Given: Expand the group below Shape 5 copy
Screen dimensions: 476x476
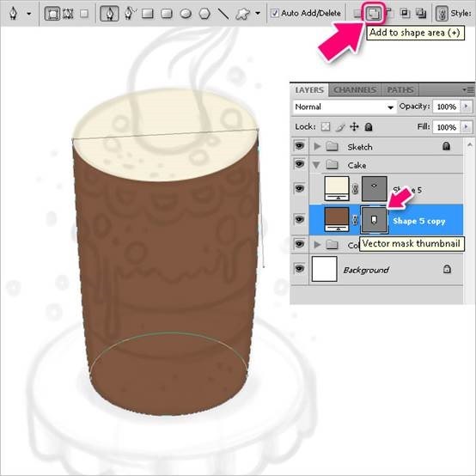Looking at the screenshot, I should pyautogui.click(x=317, y=244).
